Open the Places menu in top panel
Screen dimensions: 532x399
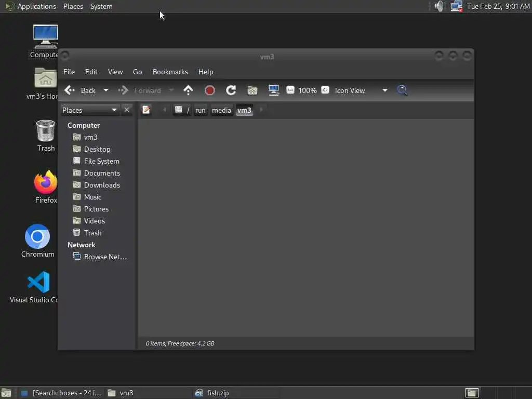73,6
